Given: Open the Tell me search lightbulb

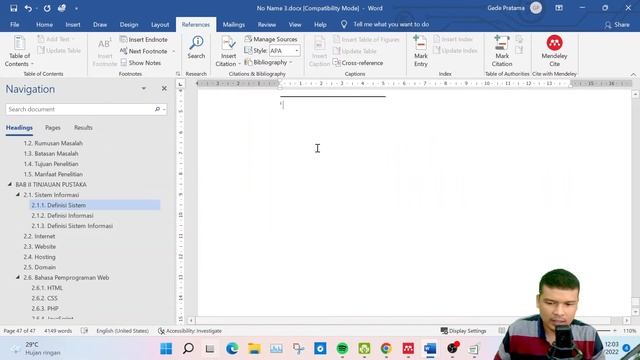Looking at the screenshot, I should 344,24.
